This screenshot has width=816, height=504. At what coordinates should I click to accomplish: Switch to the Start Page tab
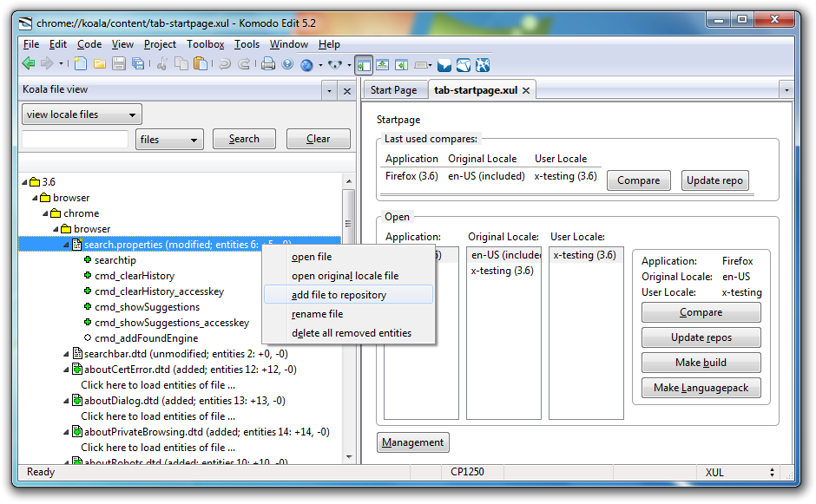(393, 90)
